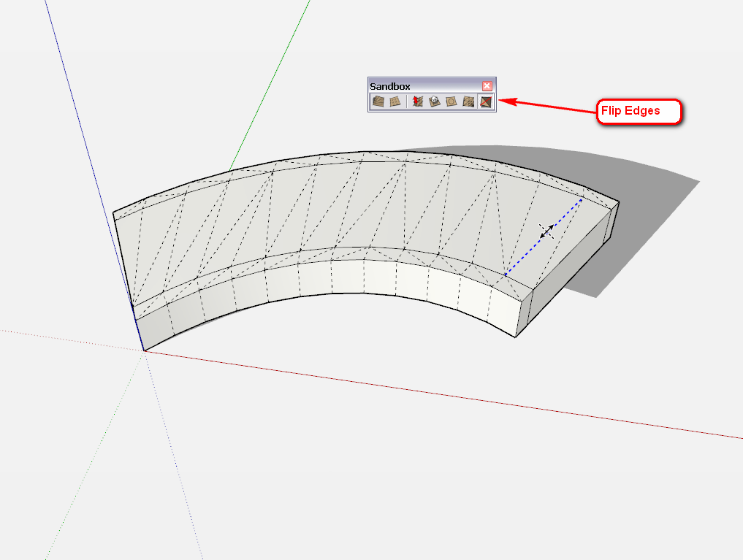Select the From Contours sandbox tool
743x560 pixels.
(378, 101)
